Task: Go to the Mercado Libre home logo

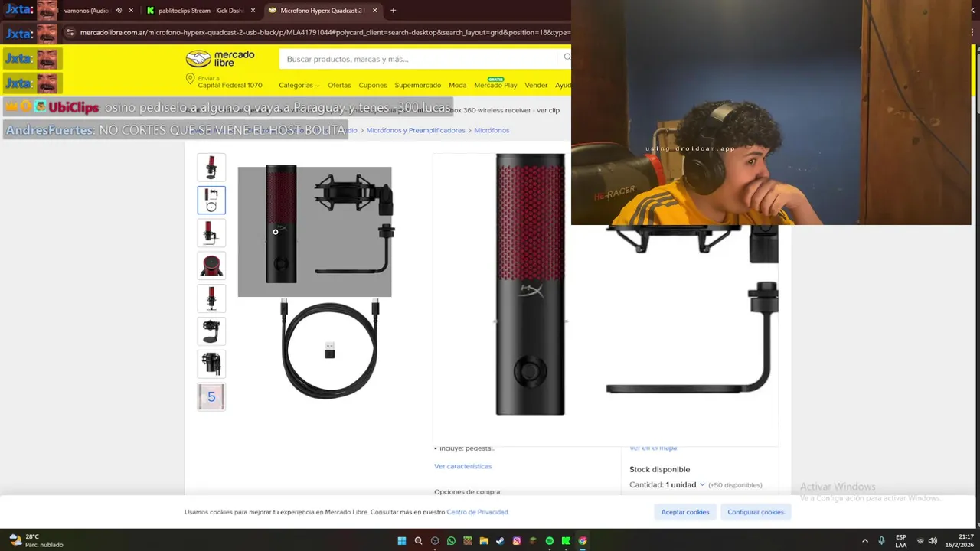Action: click(x=220, y=59)
